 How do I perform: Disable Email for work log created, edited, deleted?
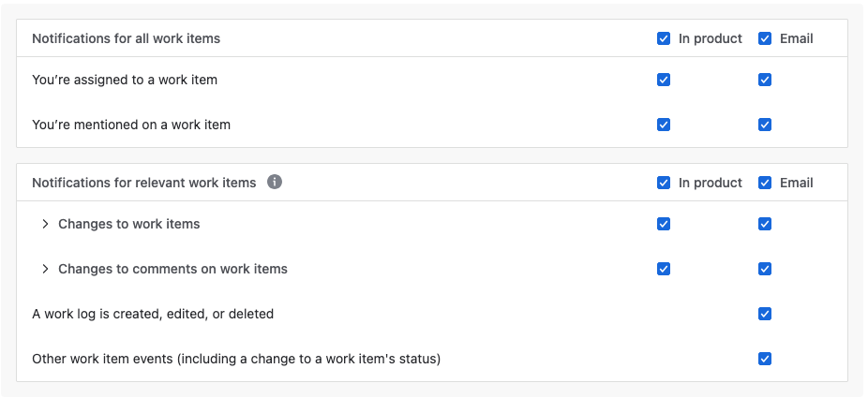point(765,314)
